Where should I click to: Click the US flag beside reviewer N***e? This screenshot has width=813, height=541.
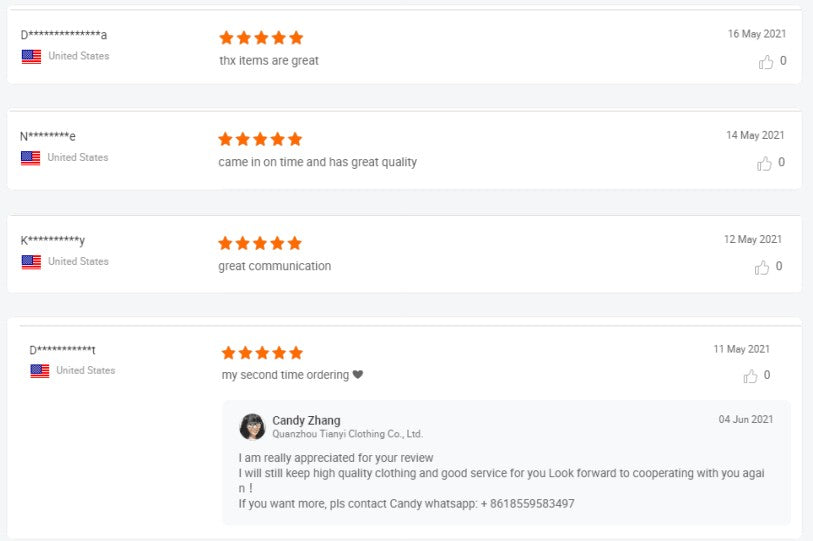30,158
